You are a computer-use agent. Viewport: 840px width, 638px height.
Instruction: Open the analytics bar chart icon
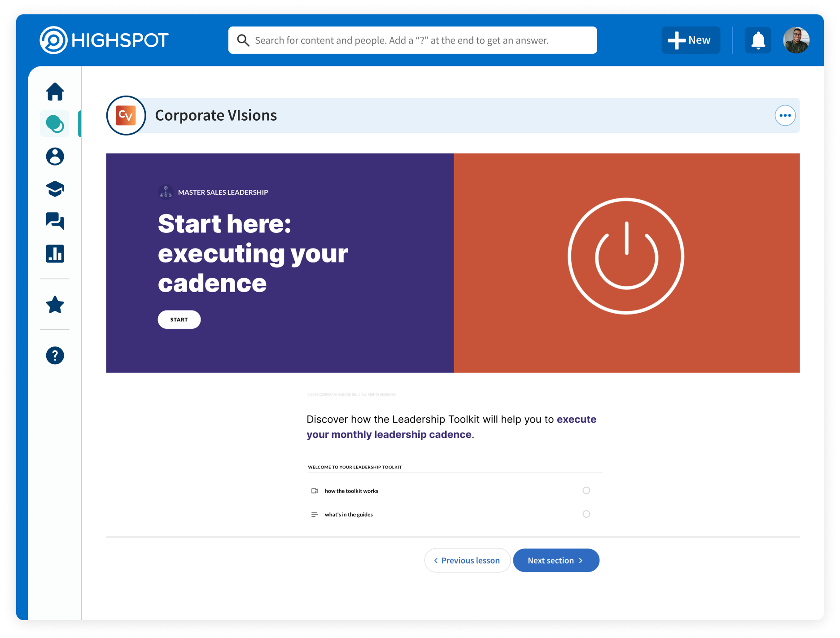[55, 254]
